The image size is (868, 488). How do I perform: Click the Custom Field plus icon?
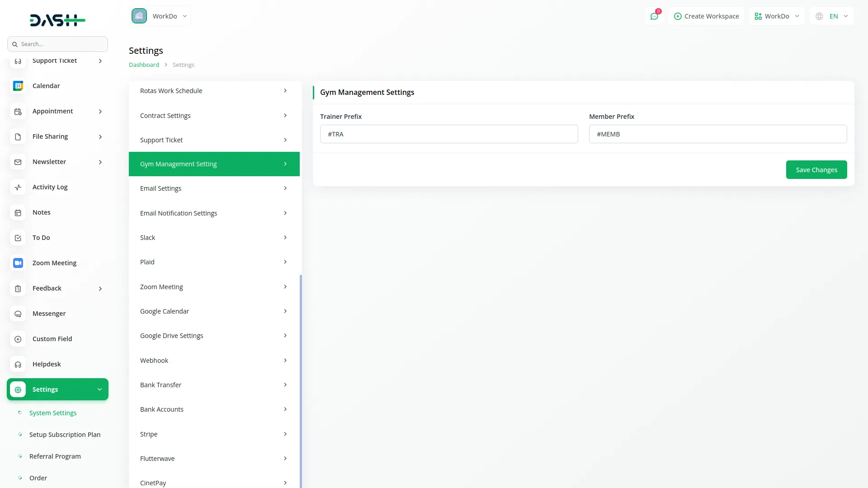[18, 339]
